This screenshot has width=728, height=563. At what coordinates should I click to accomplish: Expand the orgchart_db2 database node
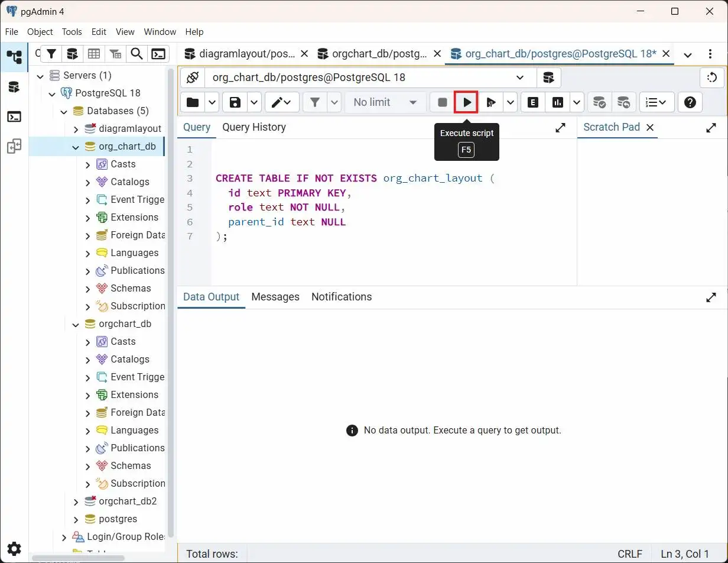coord(76,501)
